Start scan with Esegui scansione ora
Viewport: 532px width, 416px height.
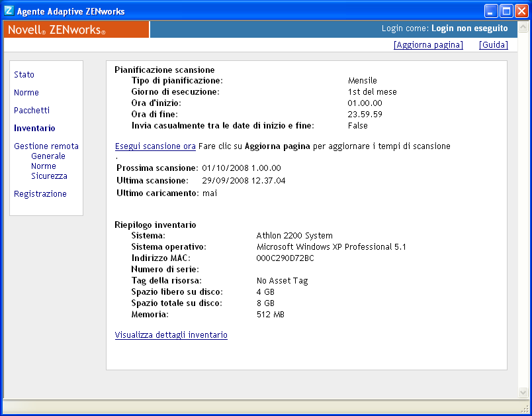[x=155, y=146]
